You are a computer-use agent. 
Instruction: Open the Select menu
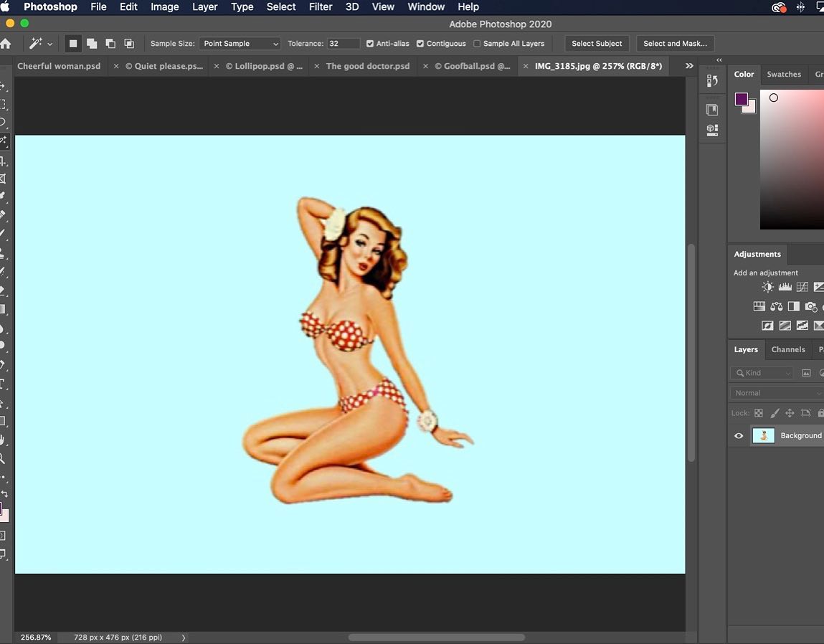[280, 7]
